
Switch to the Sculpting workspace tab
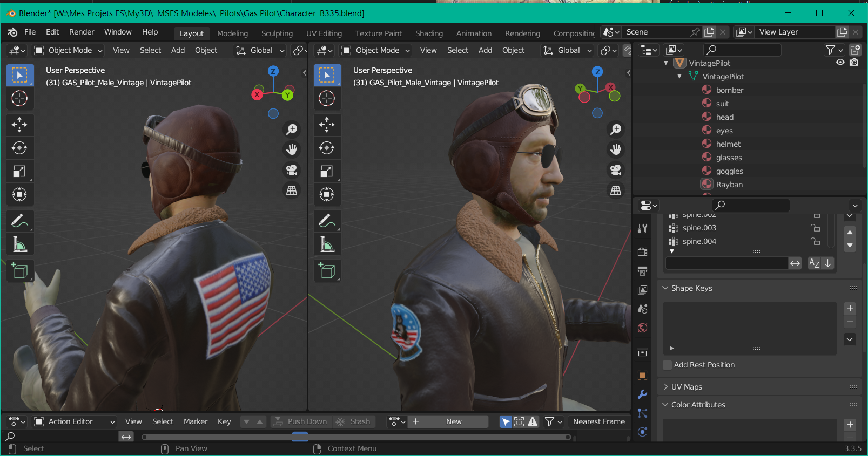(277, 33)
